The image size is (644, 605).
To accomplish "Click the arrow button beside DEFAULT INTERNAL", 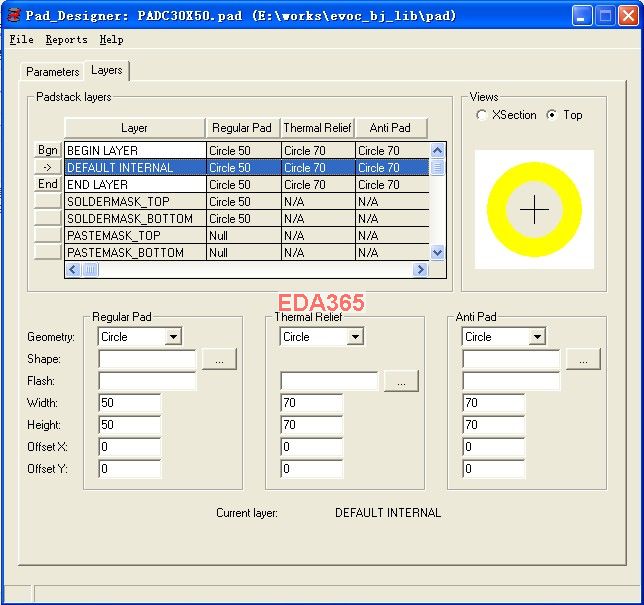I will 48,167.
